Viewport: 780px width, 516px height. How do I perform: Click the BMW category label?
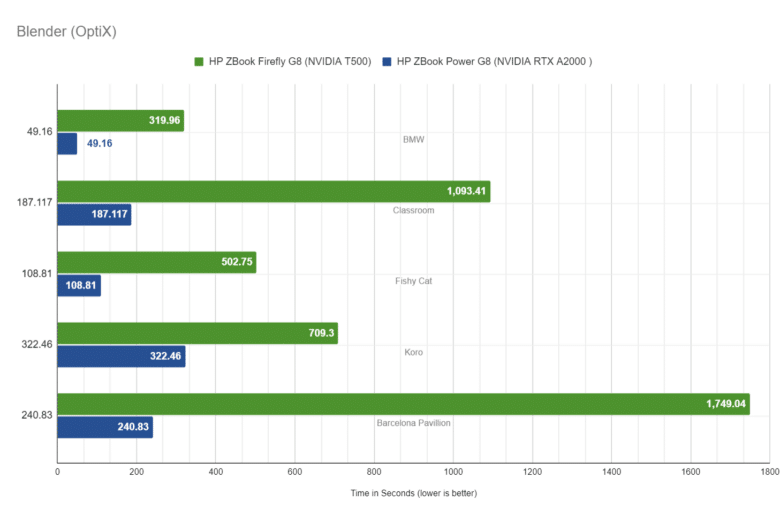coord(413,139)
